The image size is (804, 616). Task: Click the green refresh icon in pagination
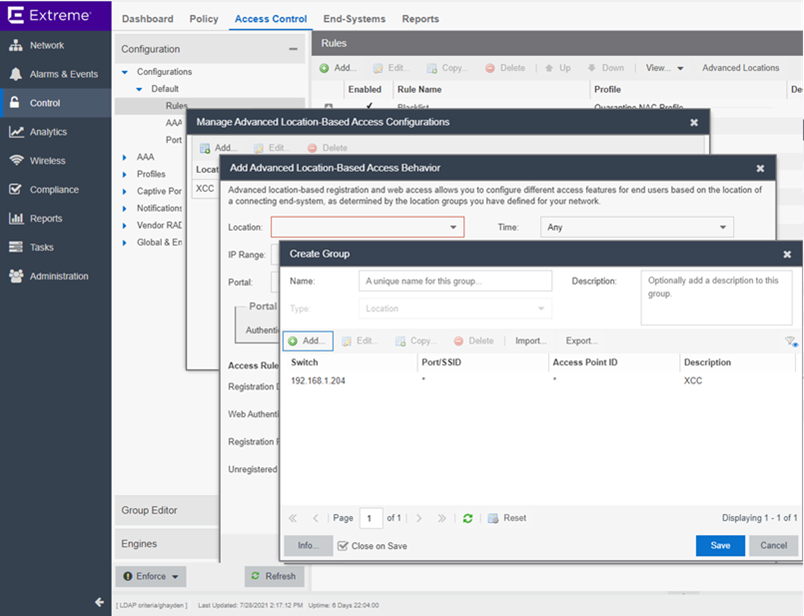pyautogui.click(x=468, y=519)
